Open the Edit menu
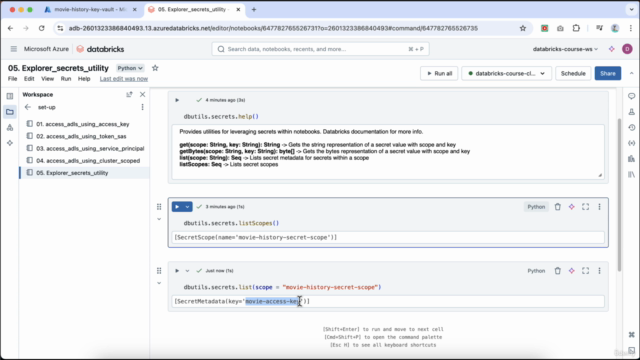 tap(29, 79)
